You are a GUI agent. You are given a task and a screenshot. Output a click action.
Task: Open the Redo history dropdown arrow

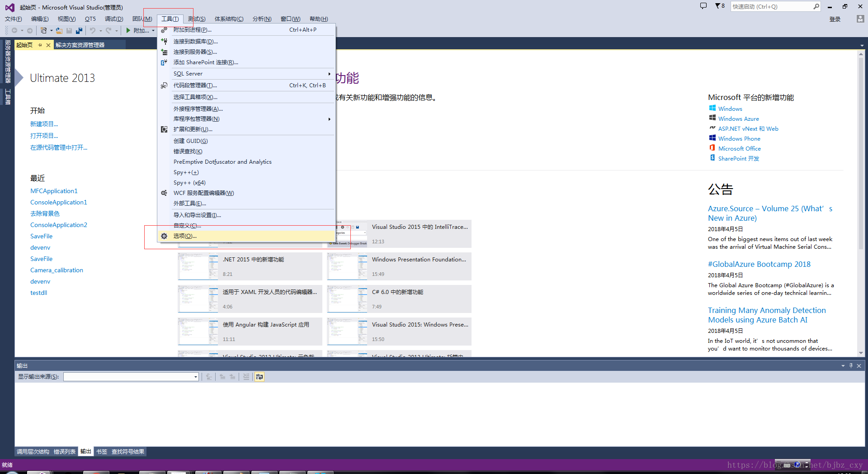(x=116, y=31)
